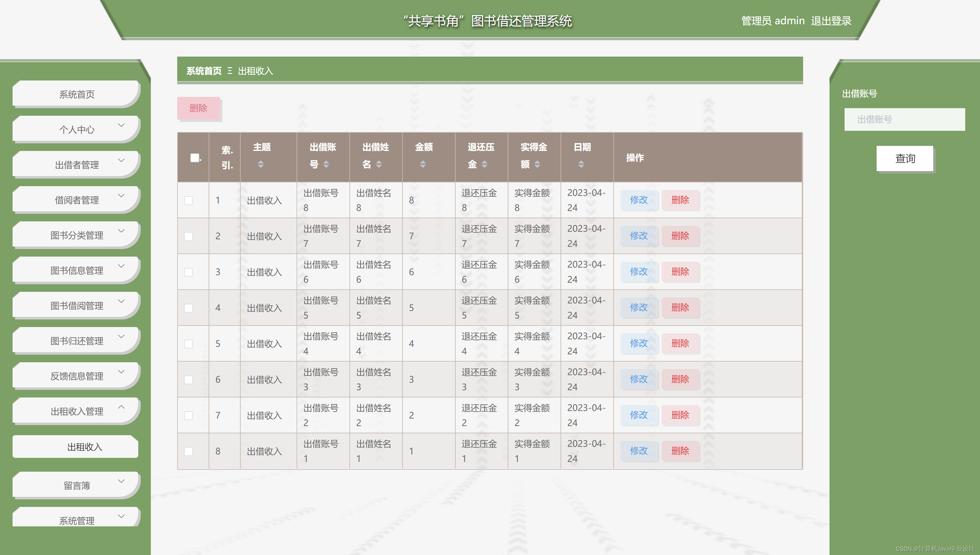
Task: Click sort arrows beside 出借账号 header
Action: [326, 164]
